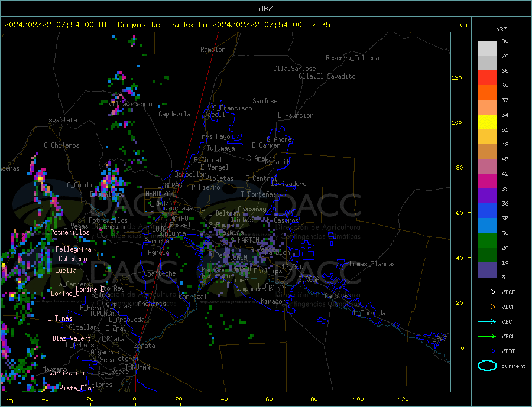Click the 'MENDOZA' city label
The height and width of the screenshot is (407, 532).
(x=158, y=194)
